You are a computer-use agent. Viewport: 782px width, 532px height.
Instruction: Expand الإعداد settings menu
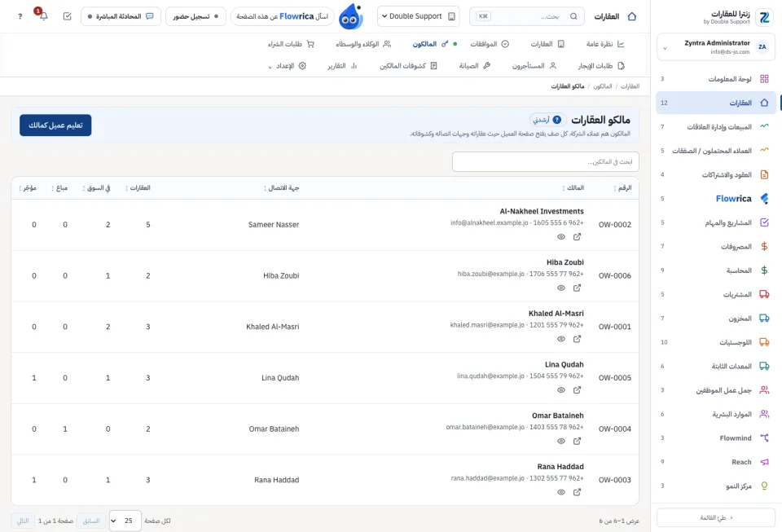[288, 66]
